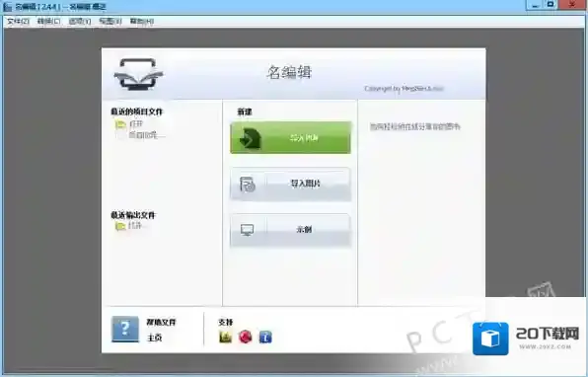Open the 选项 menu

pyautogui.click(x=80, y=22)
